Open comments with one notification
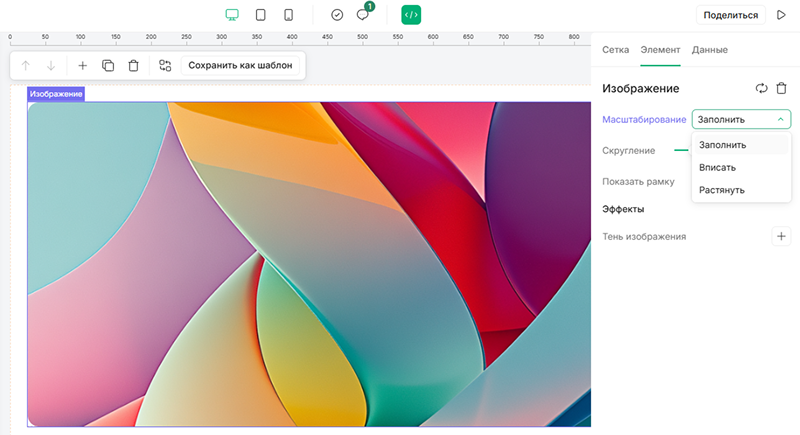 tap(363, 15)
